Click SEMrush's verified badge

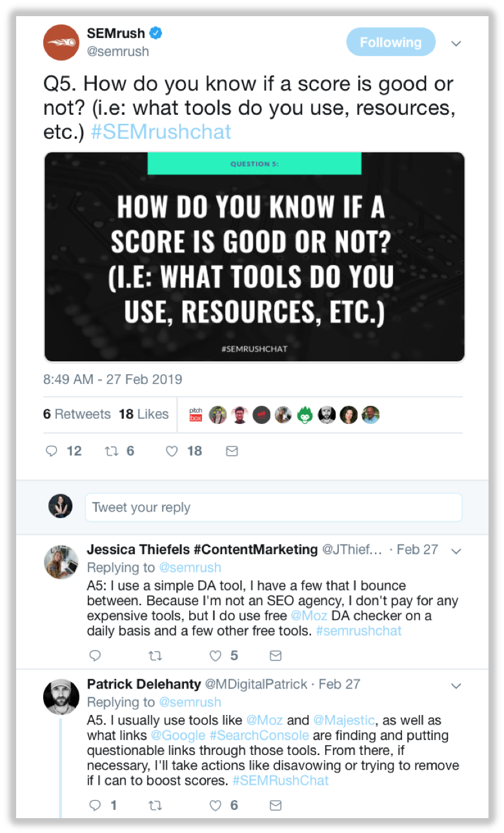pos(157,30)
